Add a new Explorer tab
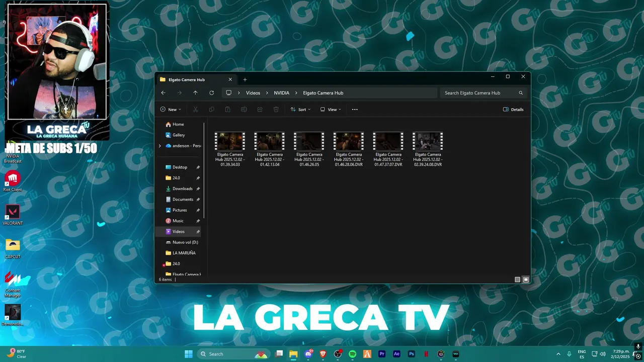 [x=245, y=79]
